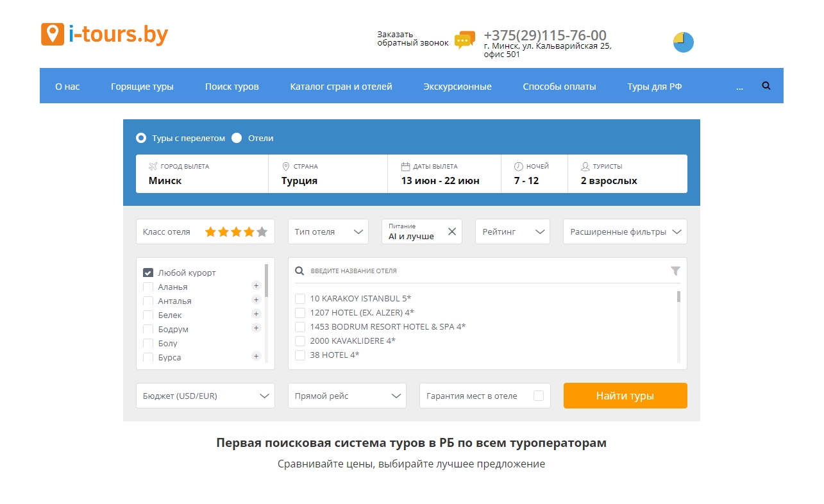Change country Турция field
Viewport: 824px width, 504px height.
[328, 174]
